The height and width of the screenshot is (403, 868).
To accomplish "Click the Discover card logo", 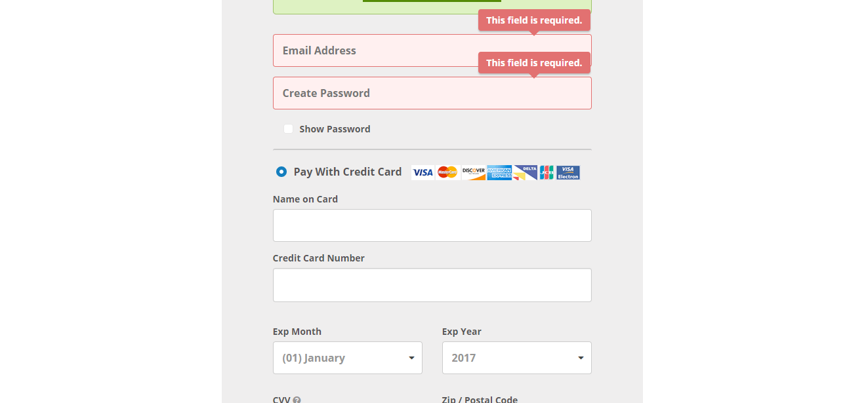I will click(473, 172).
